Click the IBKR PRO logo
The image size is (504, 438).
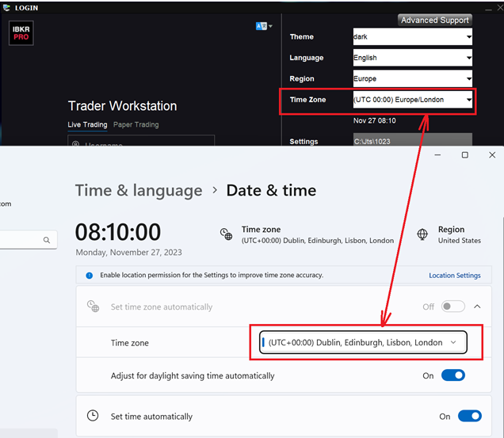pos(21,33)
